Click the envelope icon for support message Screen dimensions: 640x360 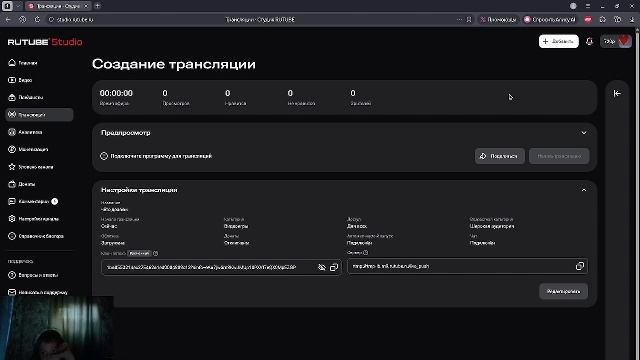click(x=12, y=292)
